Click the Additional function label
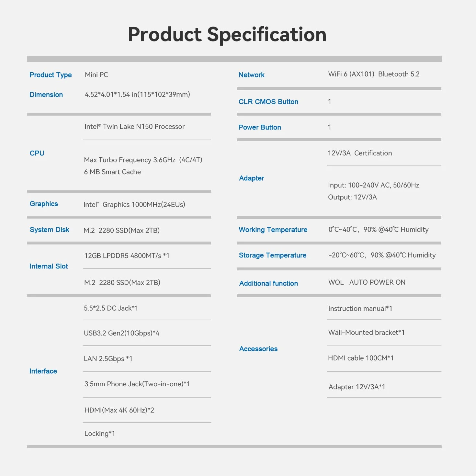The width and height of the screenshot is (476, 476). point(268,283)
